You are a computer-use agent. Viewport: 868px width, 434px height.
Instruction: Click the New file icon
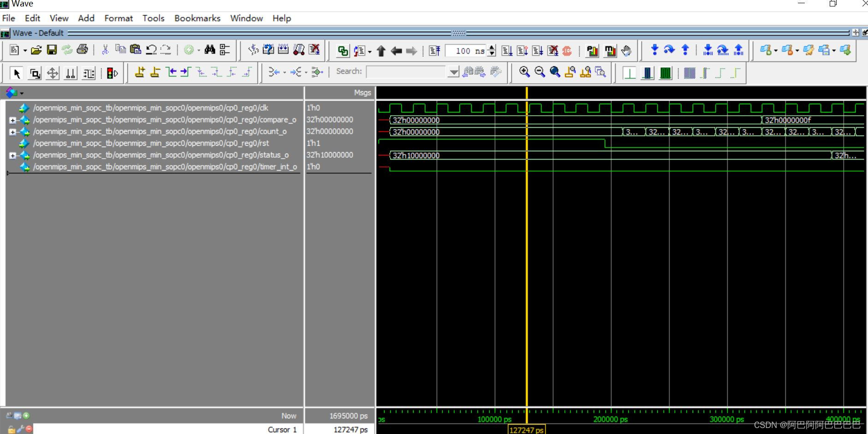[14, 50]
